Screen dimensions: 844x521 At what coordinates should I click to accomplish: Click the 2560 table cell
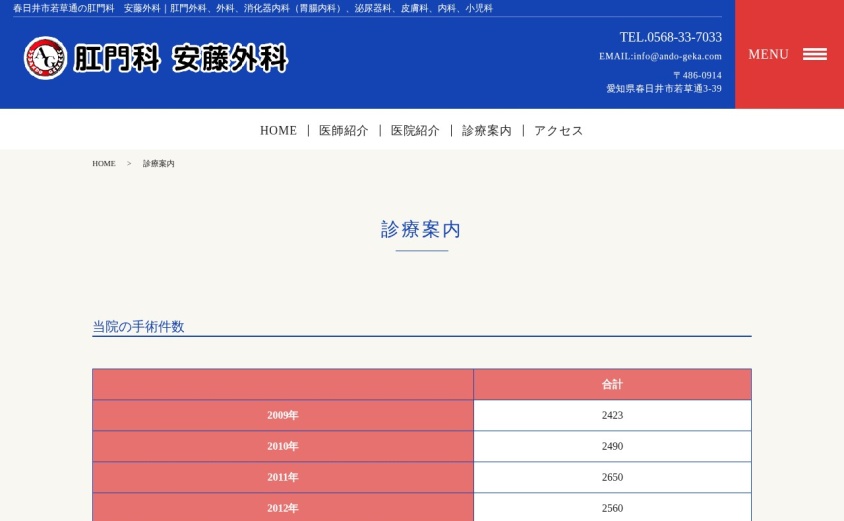click(613, 508)
